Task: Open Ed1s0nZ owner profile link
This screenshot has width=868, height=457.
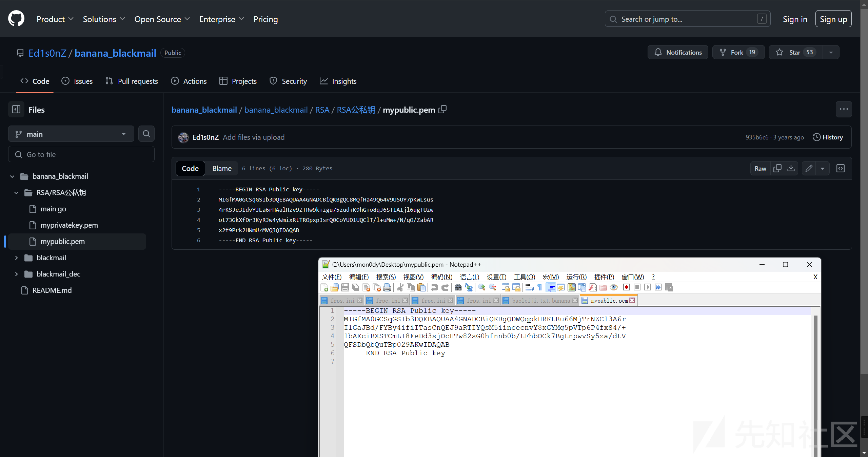Action: (x=47, y=53)
